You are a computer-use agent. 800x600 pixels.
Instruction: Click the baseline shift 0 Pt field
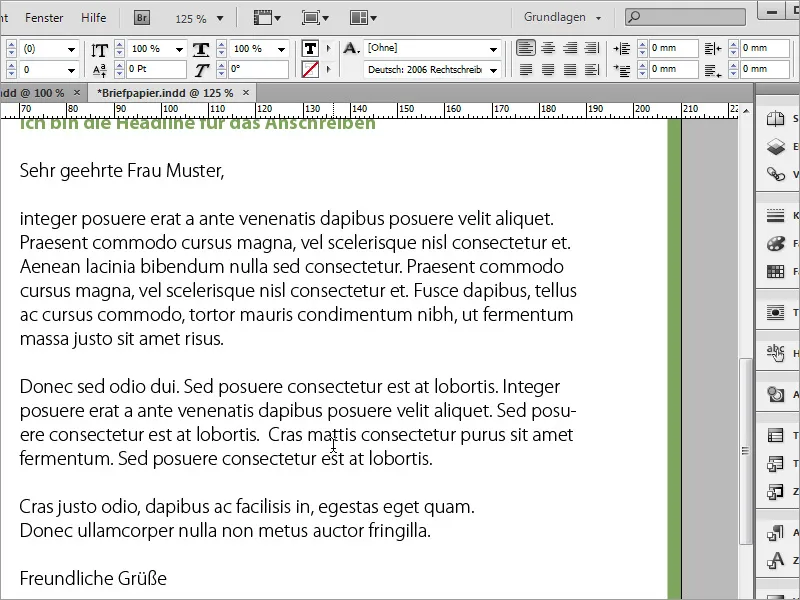point(156,69)
